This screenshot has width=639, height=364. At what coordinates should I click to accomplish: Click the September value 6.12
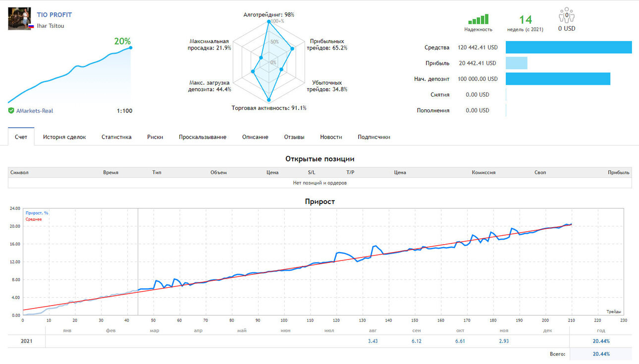417,341
